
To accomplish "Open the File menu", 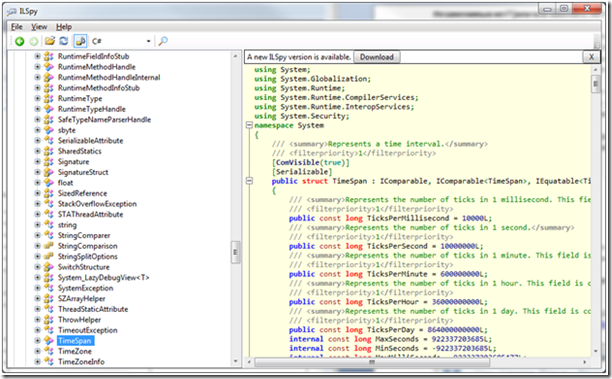I will click(x=16, y=27).
